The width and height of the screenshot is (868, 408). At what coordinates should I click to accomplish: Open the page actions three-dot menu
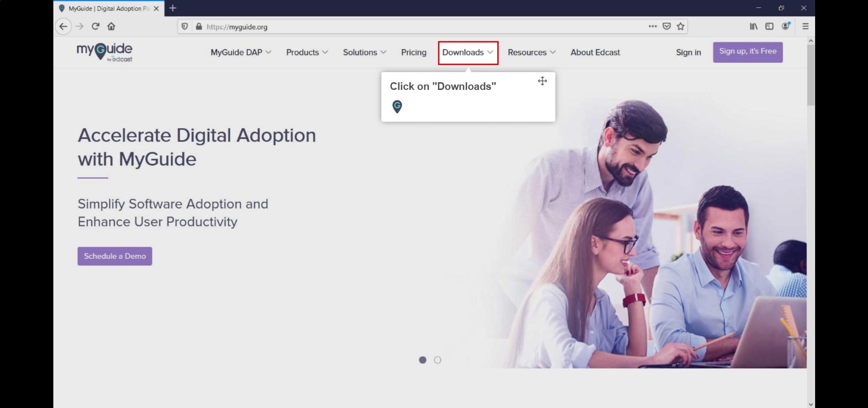[x=652, y=27]
